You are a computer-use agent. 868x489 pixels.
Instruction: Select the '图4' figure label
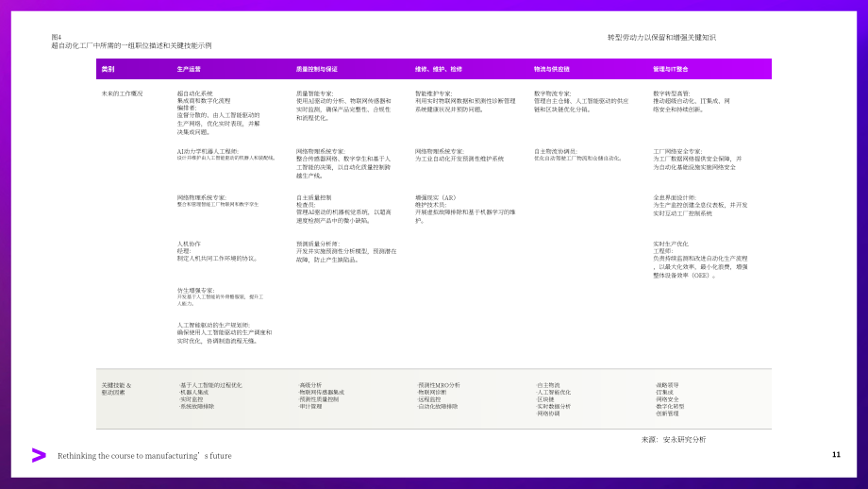tap(57, 38)
